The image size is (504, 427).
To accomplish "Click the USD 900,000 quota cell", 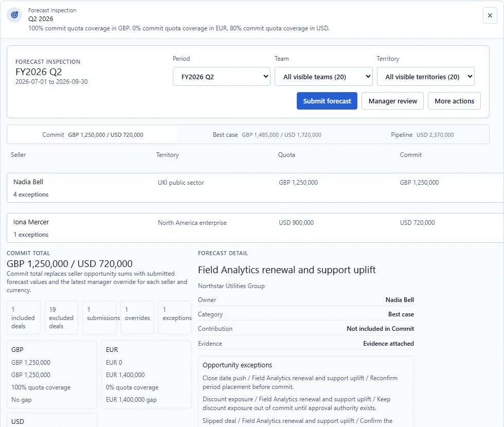I will point(296,223).
